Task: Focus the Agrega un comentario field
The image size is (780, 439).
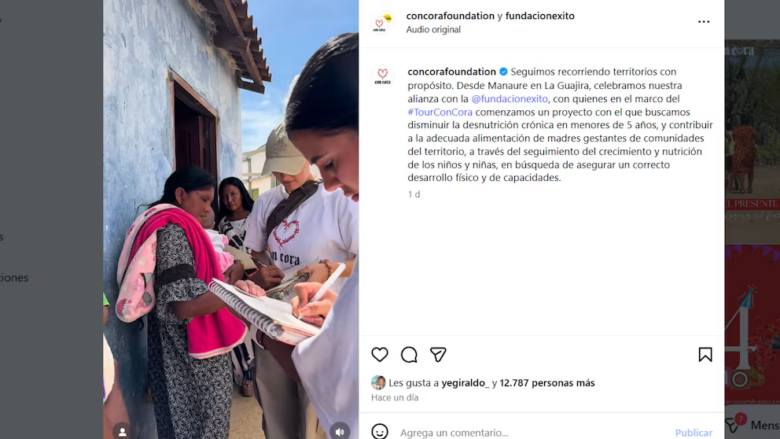Action: pyautogui.click(x=532, y=433)
